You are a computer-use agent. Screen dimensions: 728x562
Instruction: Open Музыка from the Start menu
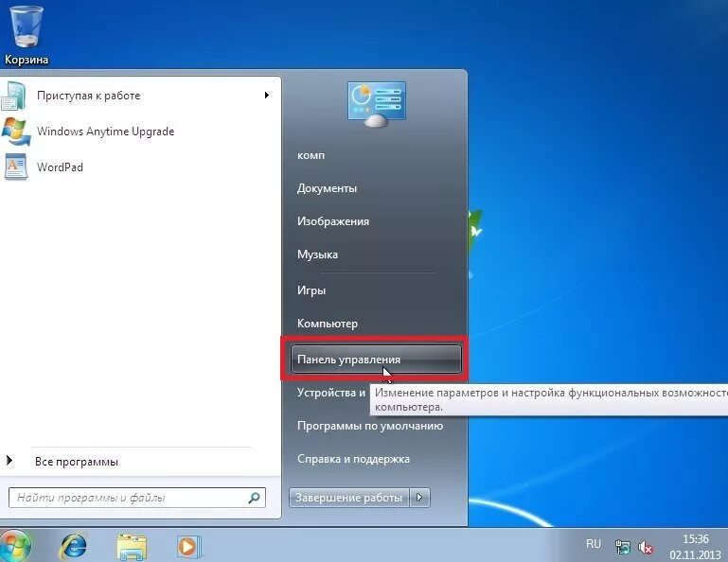pos(317,255)
